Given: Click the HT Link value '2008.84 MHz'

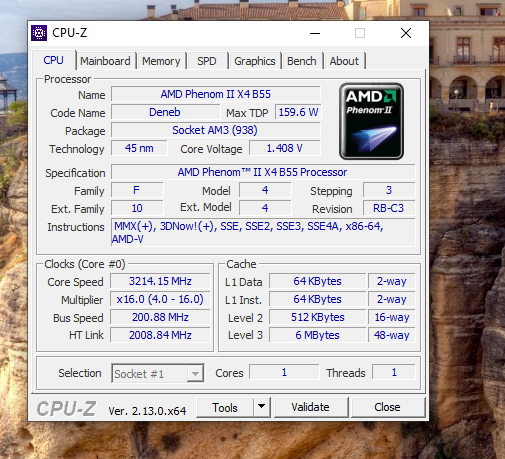Looking at the screenshot, I should 160,335.
